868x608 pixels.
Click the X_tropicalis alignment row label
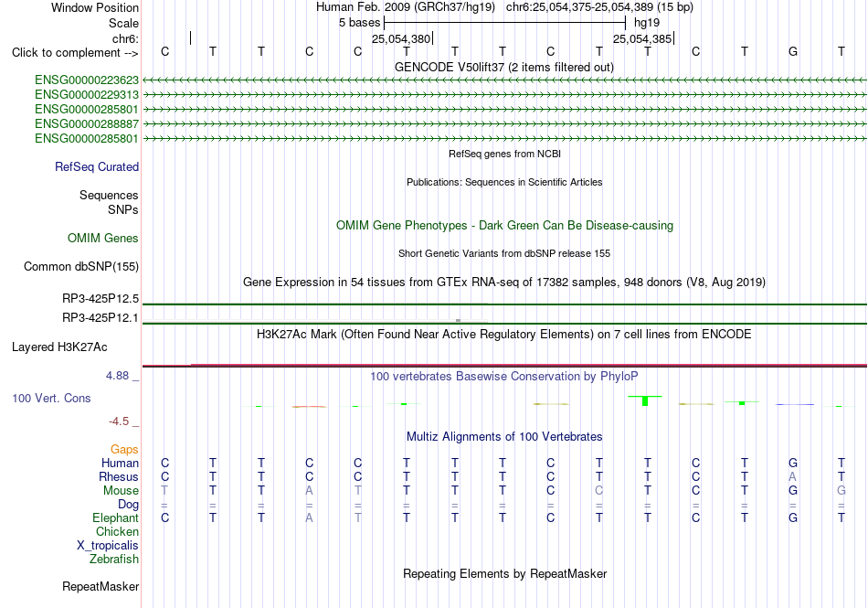pyautogui.click(x=108, y=546)
